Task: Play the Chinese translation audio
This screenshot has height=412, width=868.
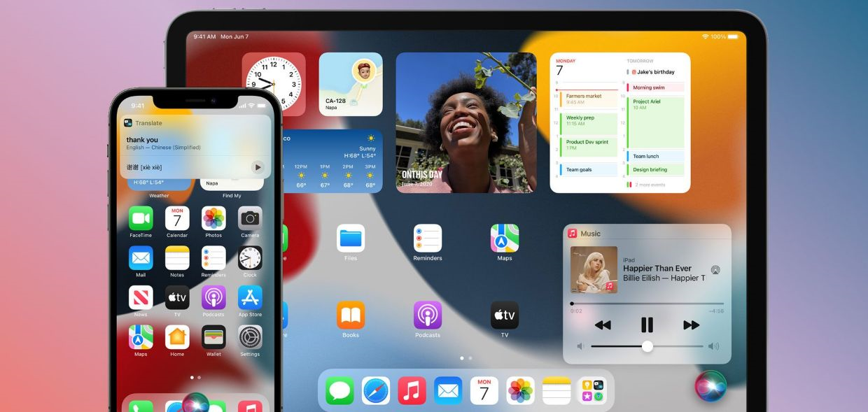Action: 258,167
